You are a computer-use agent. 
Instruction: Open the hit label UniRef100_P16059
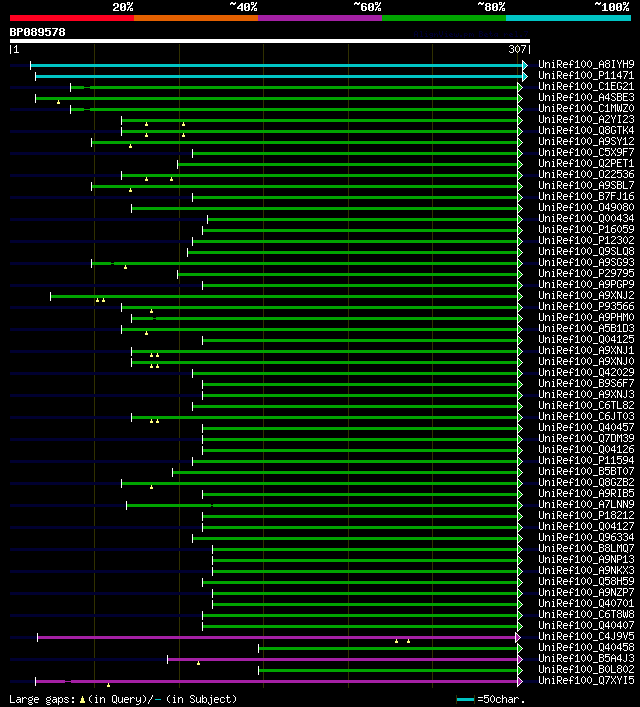586,229
